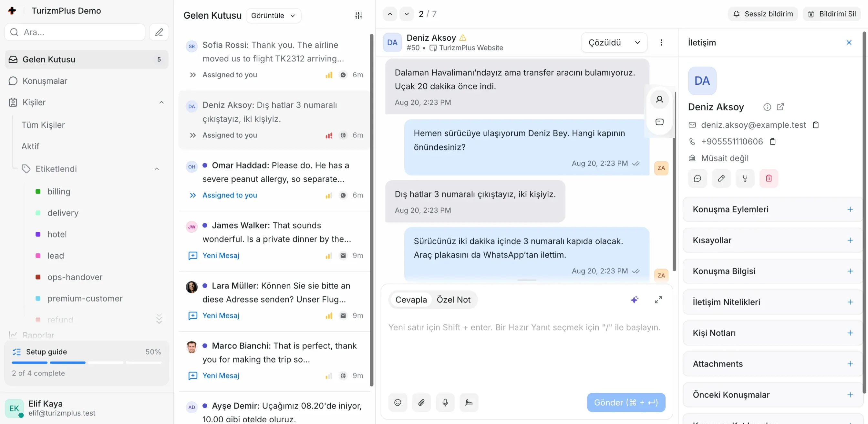The image size is (868, 424).
Task: Expand the reply editor to full size
Action: pos(658,300)
